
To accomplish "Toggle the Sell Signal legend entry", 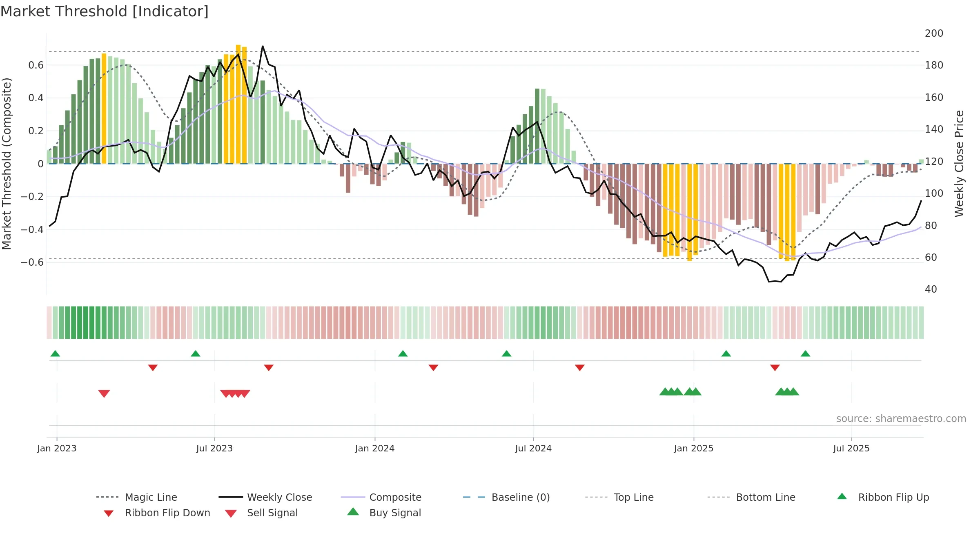I will (x=261, y=513).
